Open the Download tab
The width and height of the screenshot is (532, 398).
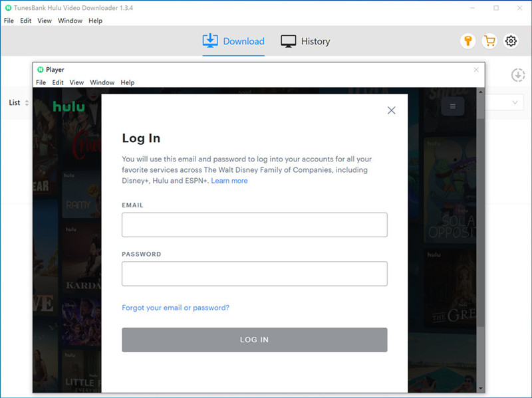(233, 41)
